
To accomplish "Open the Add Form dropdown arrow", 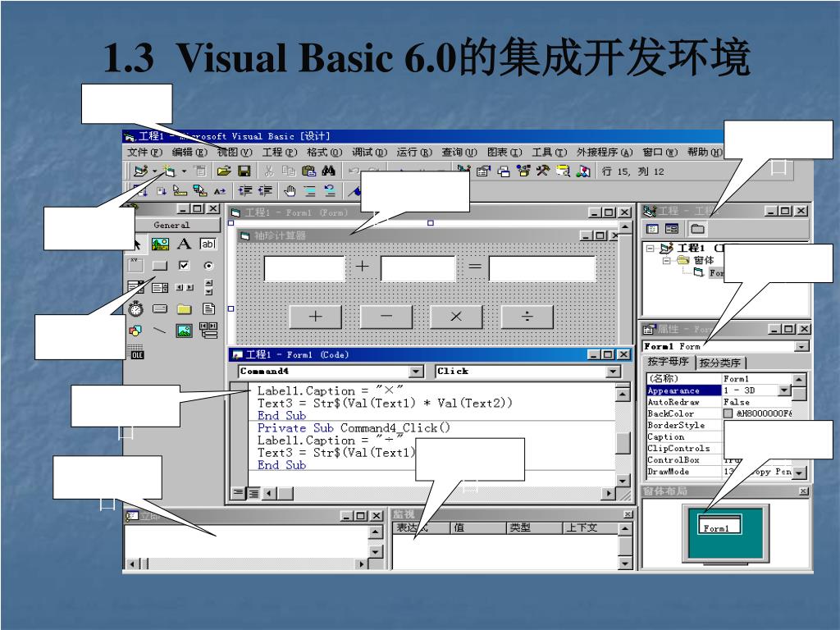I will 184,171.
